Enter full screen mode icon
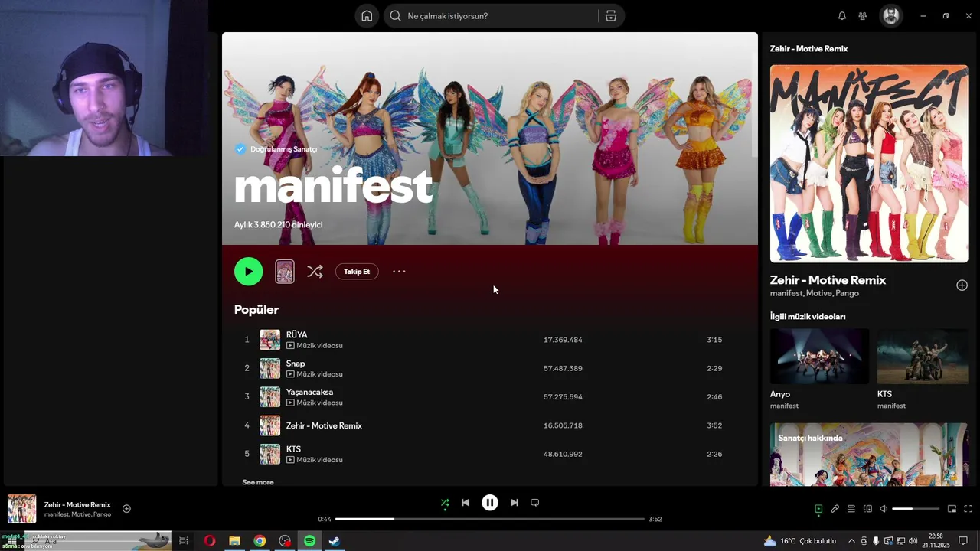 tap(968, 509)
